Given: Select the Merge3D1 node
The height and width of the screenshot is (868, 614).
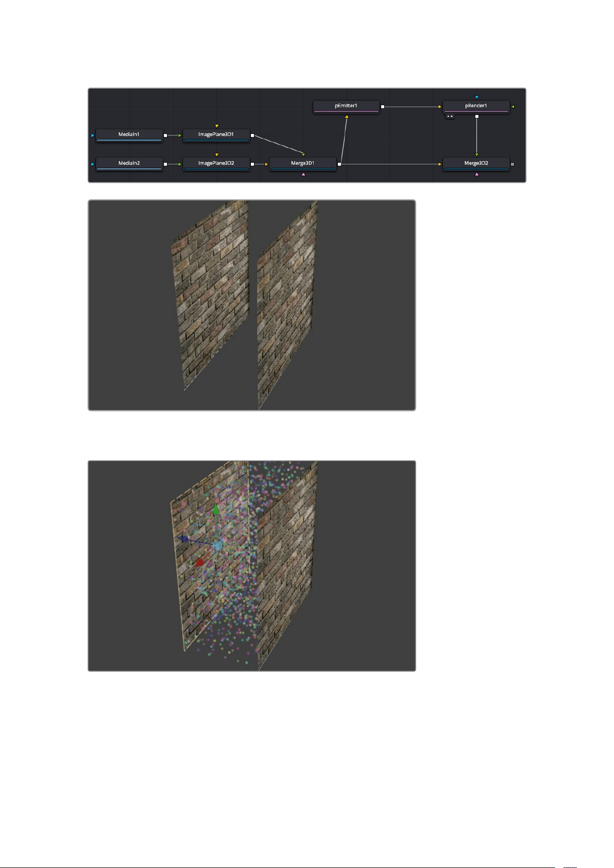Looking at the screenshot, I should [x=303, y=164].
